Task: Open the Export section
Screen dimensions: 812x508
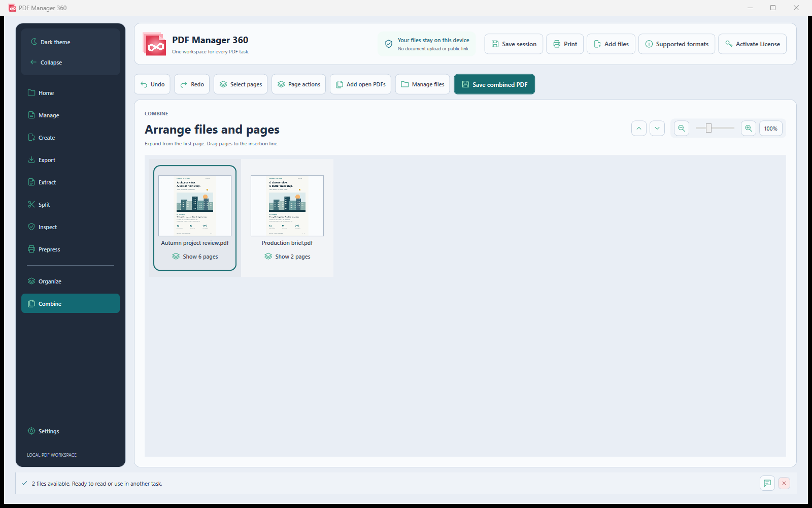Action: coord(71,160)
